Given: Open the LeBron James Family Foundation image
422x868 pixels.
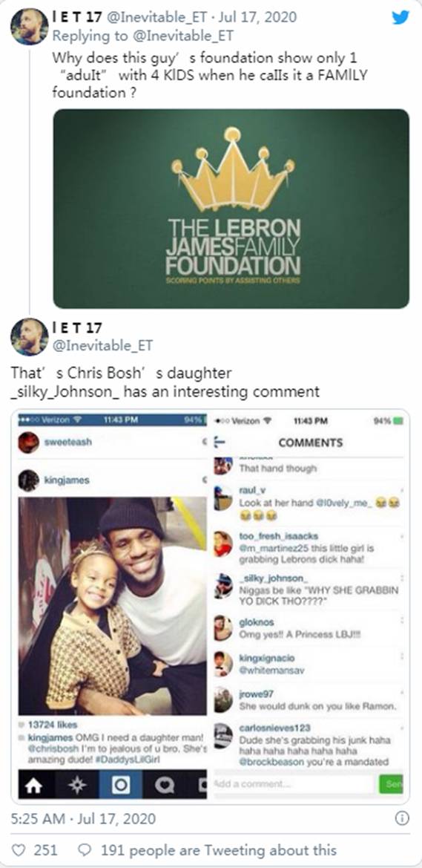Looking at the screenshot, I should (231, 208).
